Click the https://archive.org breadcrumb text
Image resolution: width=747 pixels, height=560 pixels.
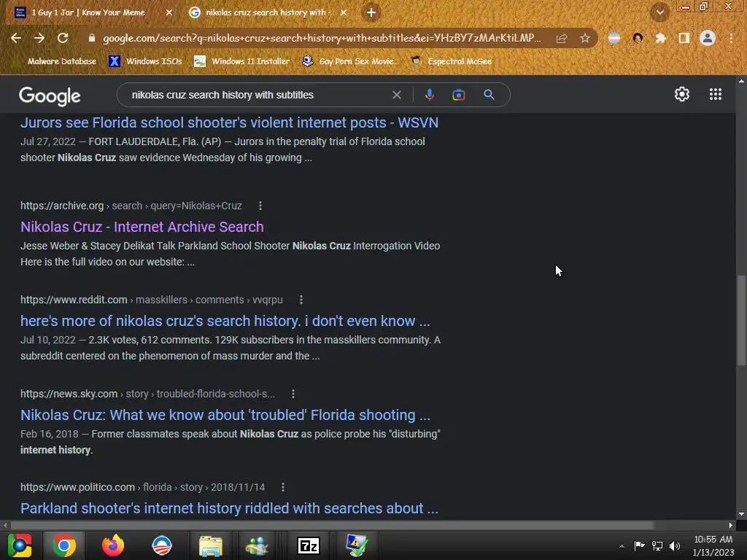pyautogui.click(x=62, y=206)
